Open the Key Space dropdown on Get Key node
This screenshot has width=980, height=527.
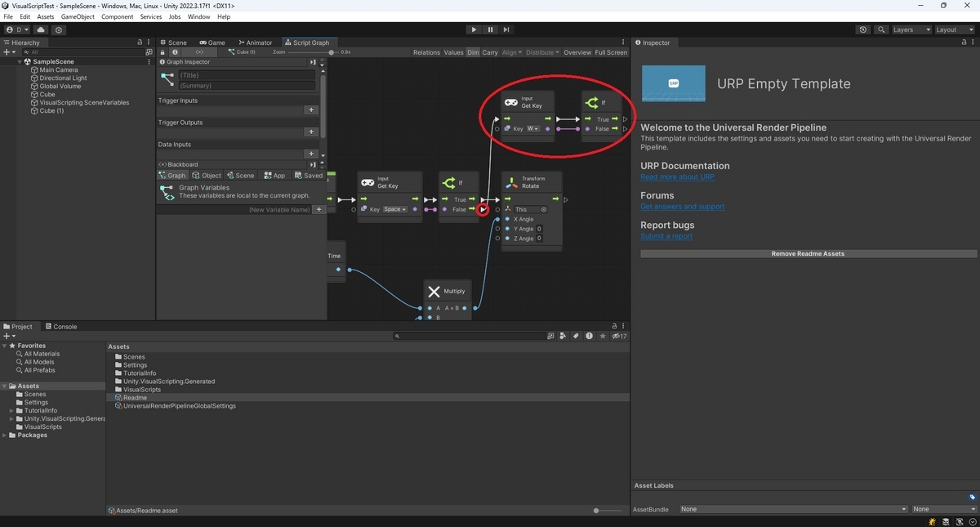(x=395, y=209)
